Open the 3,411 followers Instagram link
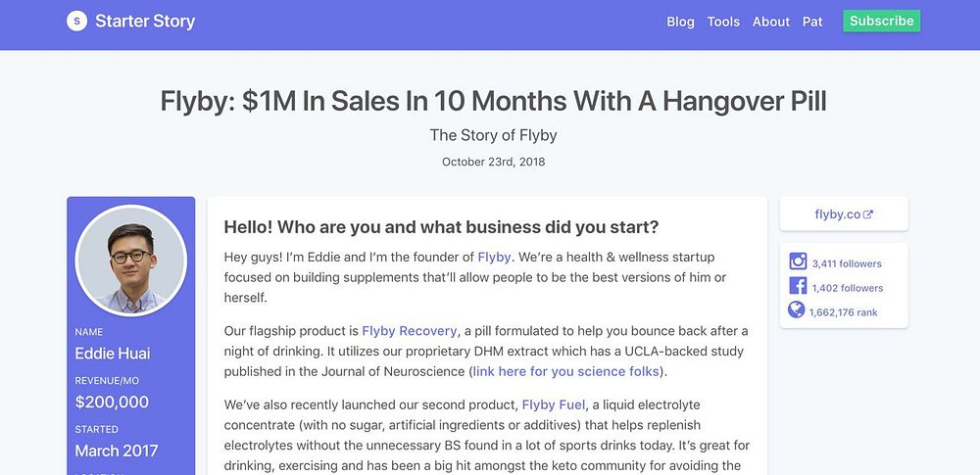This screenshot has height=475, width=980. [847, 263]
